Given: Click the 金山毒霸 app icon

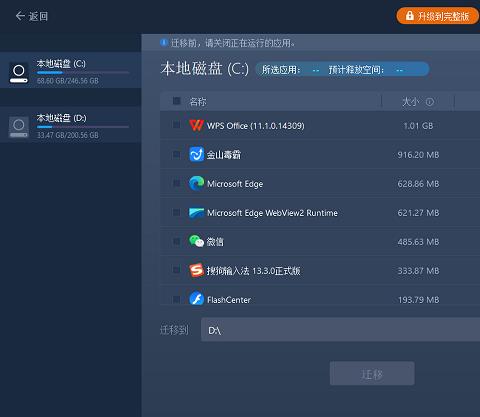Looking at the screenshot, I should [196, 154].
